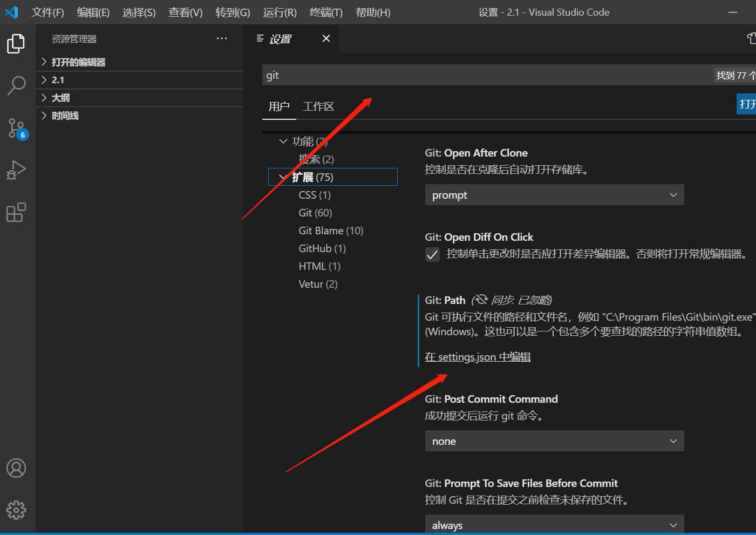Open the 查看(V) menu
This screenshot has height=535, width=756.
click(186, 12)
